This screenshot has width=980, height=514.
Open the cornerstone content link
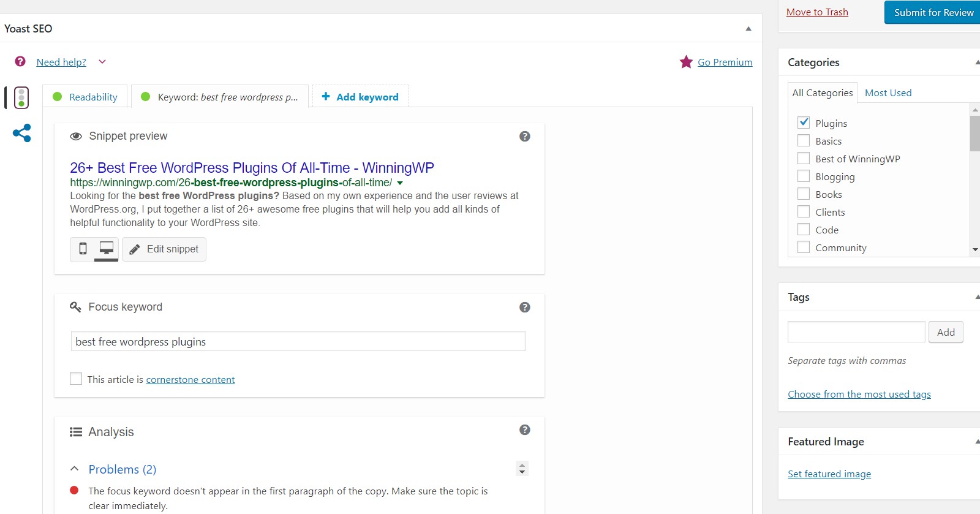click(x=190, y=379)
